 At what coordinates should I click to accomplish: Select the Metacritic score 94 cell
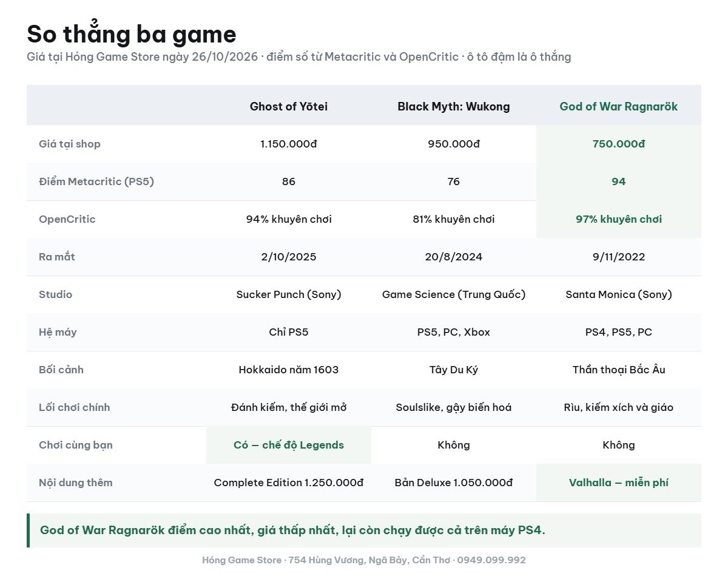(x=619, y=181)
